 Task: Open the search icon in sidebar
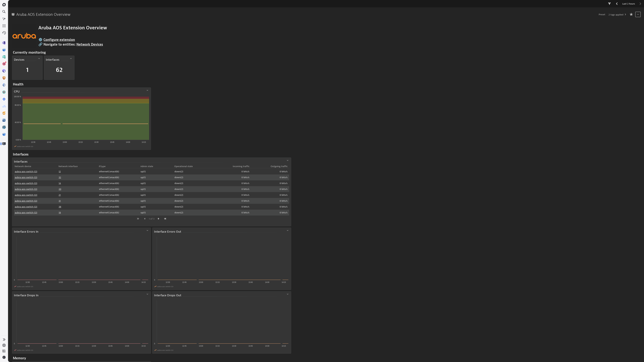4,12
